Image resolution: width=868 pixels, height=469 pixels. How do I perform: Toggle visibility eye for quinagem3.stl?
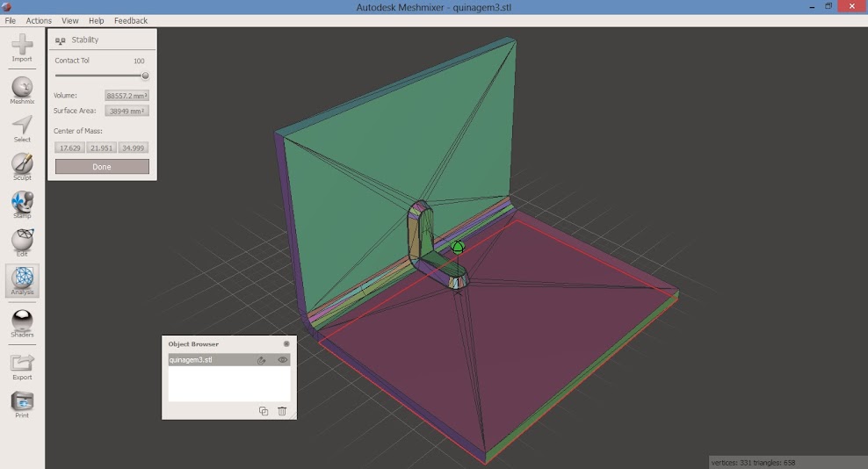click(x=282, y=360)
